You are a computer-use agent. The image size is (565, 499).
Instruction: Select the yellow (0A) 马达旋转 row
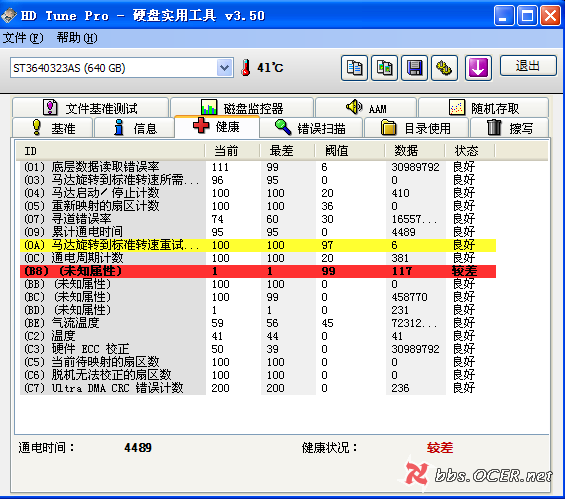click(x=258, y=245)
